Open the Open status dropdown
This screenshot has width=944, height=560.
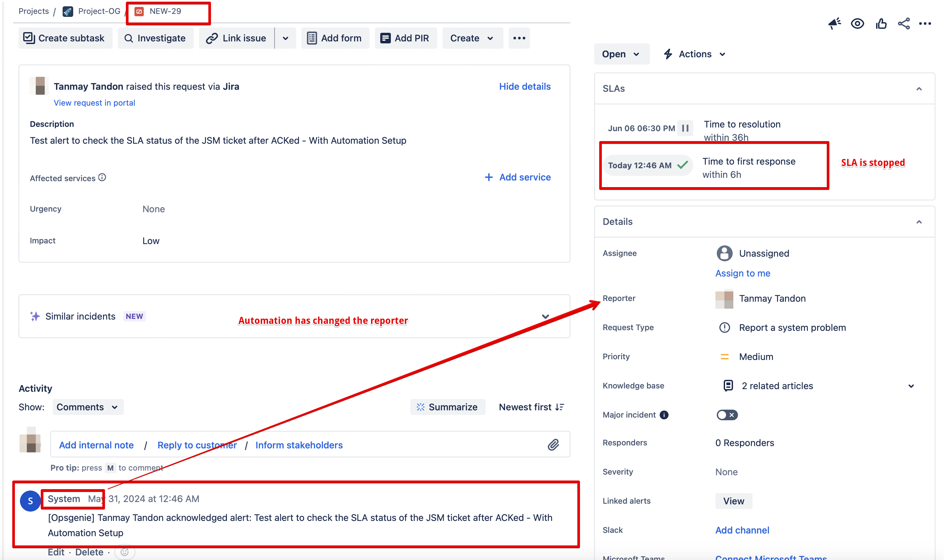(621, 54)
